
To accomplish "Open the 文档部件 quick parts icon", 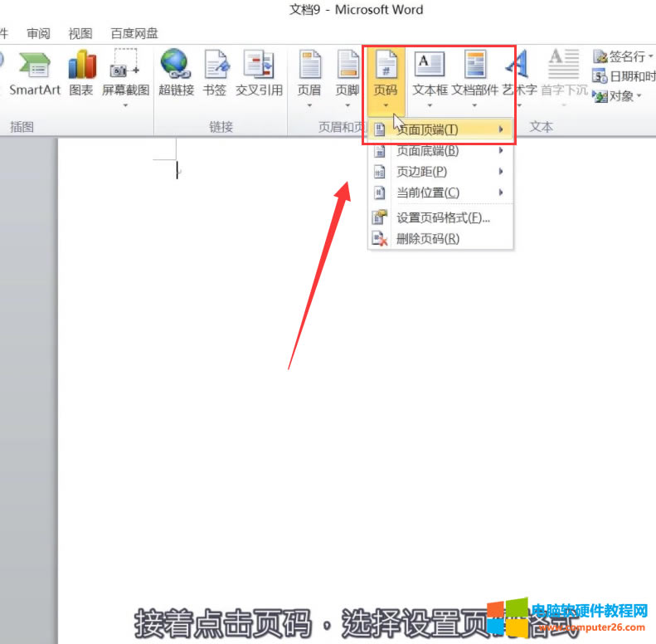I will [x=475, y=64].
